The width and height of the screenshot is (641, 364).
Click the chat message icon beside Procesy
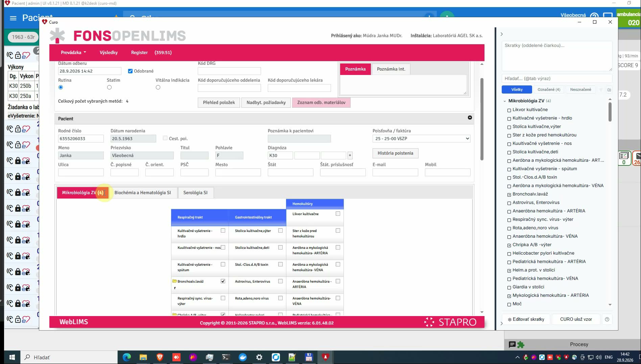pyautogui.click(x=512, y=345)
